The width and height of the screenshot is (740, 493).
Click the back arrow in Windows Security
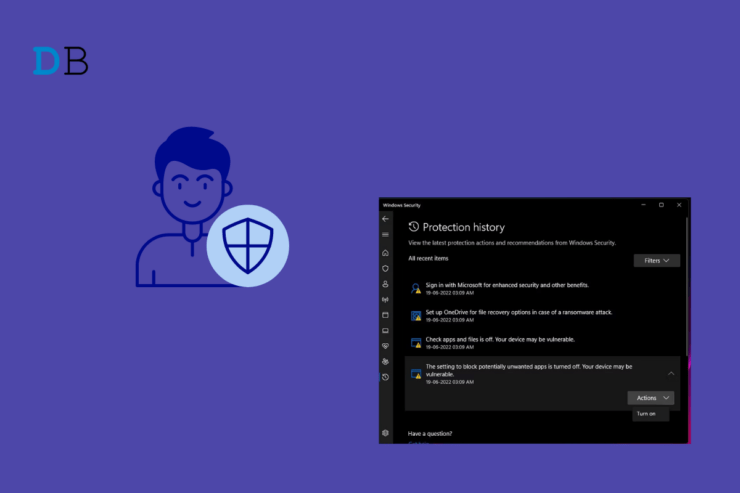click(386, 219)
